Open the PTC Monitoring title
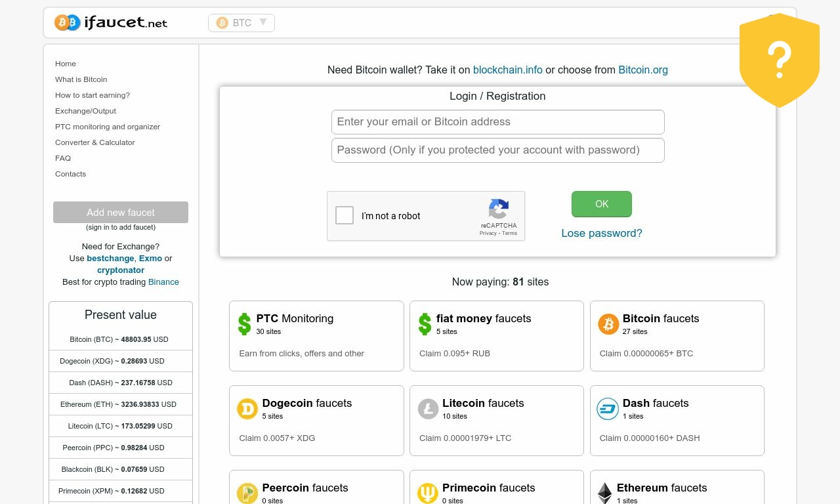840x504 pixels. pos(295,318)
